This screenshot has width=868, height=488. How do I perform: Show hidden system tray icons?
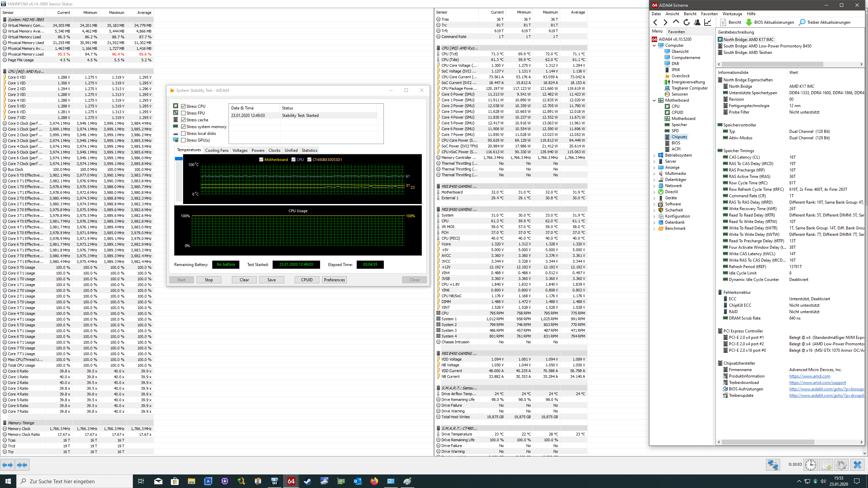(799, 481)
